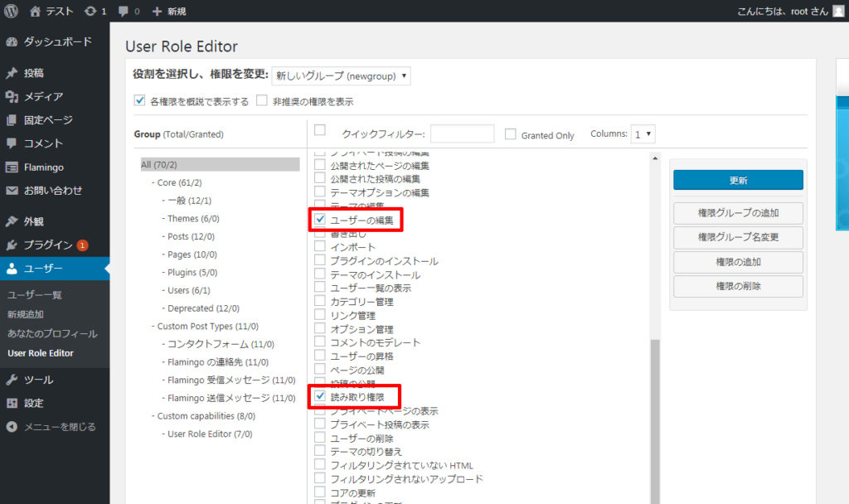
Task: Uncheck the 読み取り権限 checkbox
Action: [x=320, y=397]
